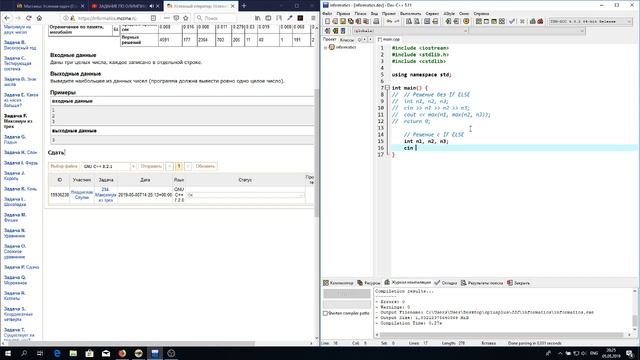This screenshot has height=360, width=640.
Task: Switch to the Компилятор bottom tab
Action: [x=338, y=282]
